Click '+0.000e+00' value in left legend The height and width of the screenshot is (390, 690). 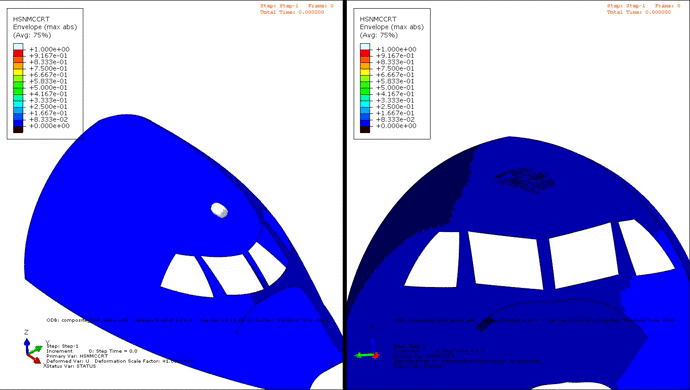pyautogui.click(x=49, y=126)
